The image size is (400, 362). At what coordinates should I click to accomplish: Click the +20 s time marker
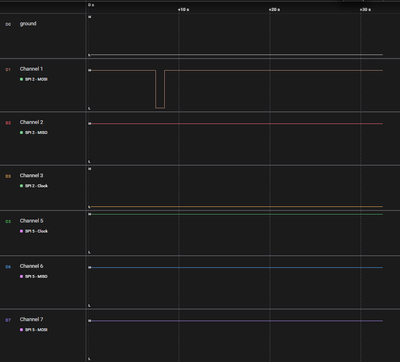tap(274, 10)
